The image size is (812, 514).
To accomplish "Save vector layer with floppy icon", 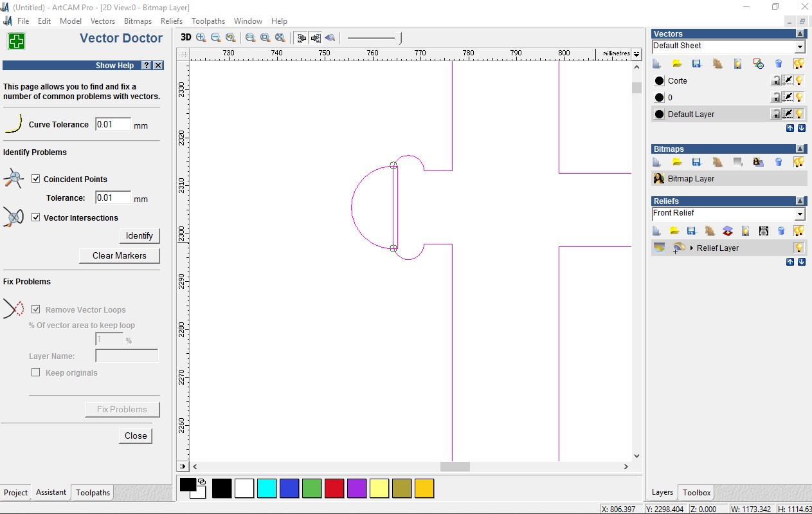I will coord(696,64).
